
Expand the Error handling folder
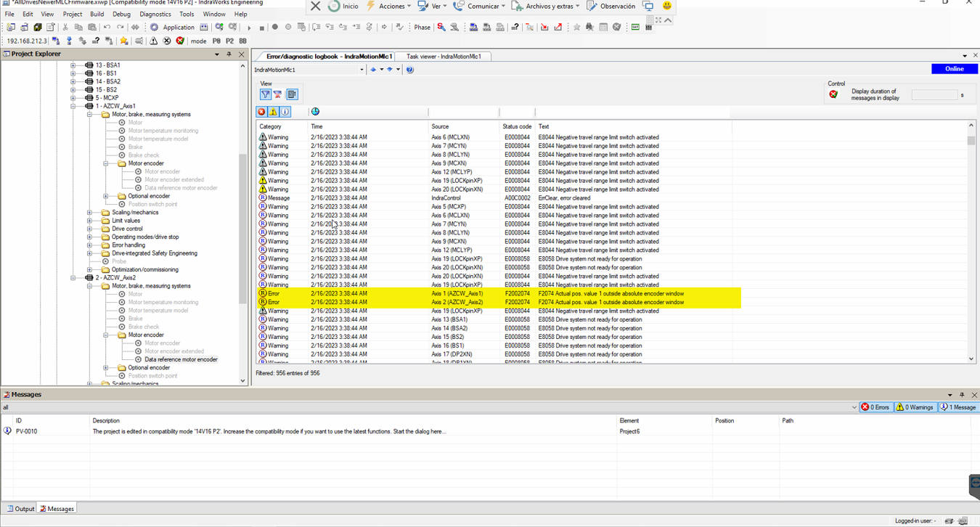89,245
